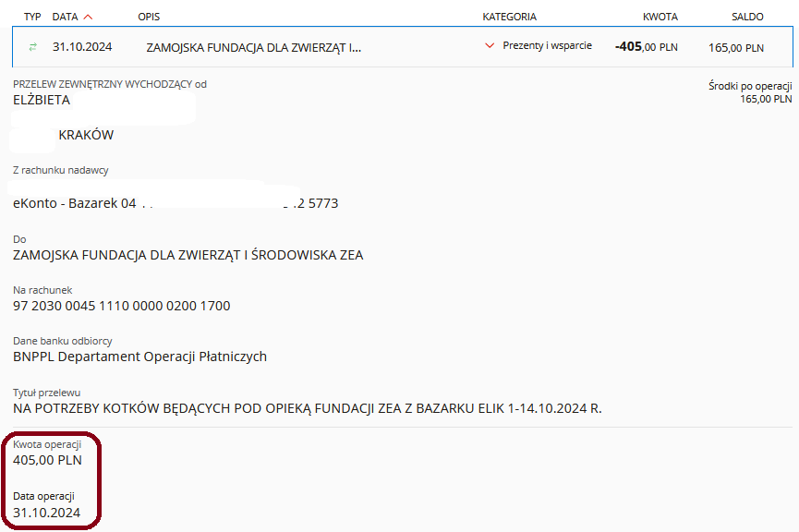Image resolution: width=799 pixels, height=532 pixels.
Task: Sort by the KWOTA column header
Action: tap(660, 17)
